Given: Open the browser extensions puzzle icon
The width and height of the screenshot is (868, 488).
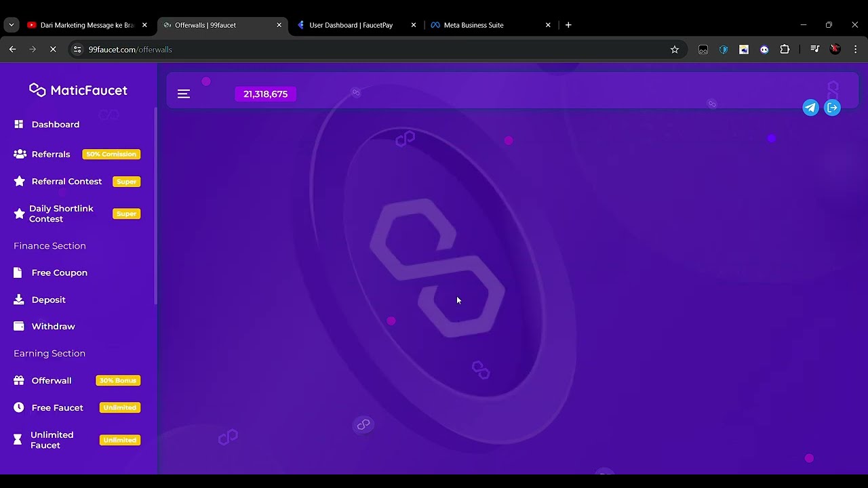Looking at the screenshot, I should 785,49.
